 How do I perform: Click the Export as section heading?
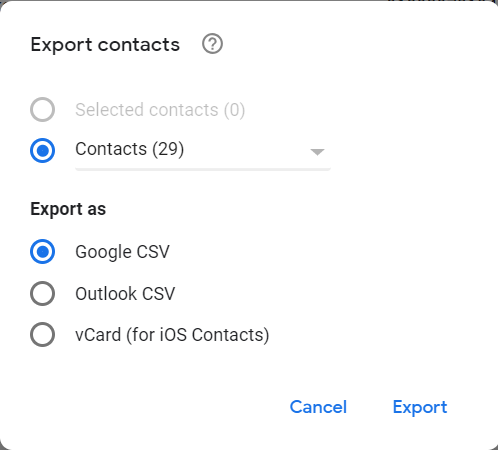coord(68,209)
